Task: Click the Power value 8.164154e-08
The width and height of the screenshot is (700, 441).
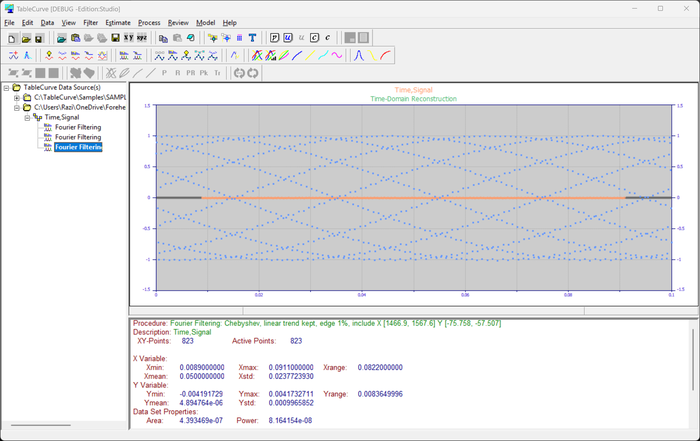Action: [290, 420]
